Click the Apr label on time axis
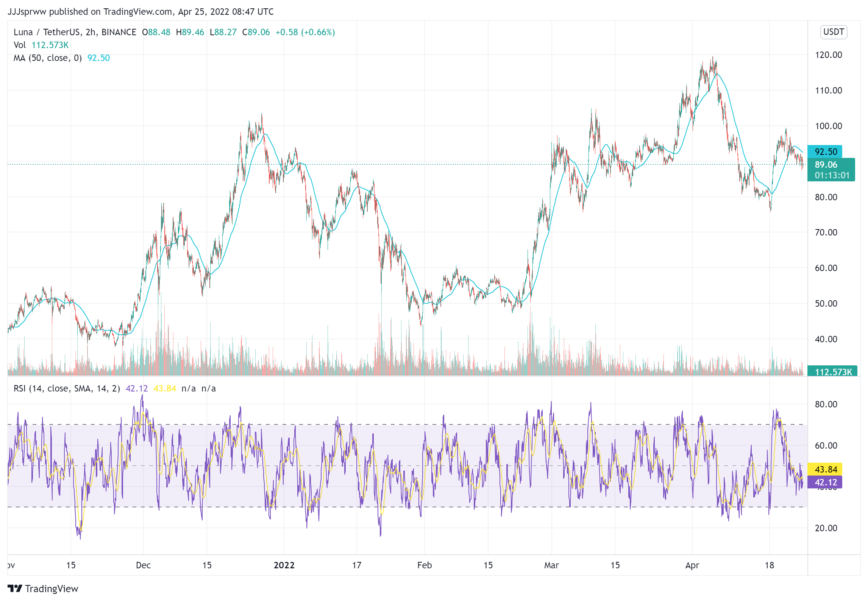868x602 pixels. click(x=692, y=565)
